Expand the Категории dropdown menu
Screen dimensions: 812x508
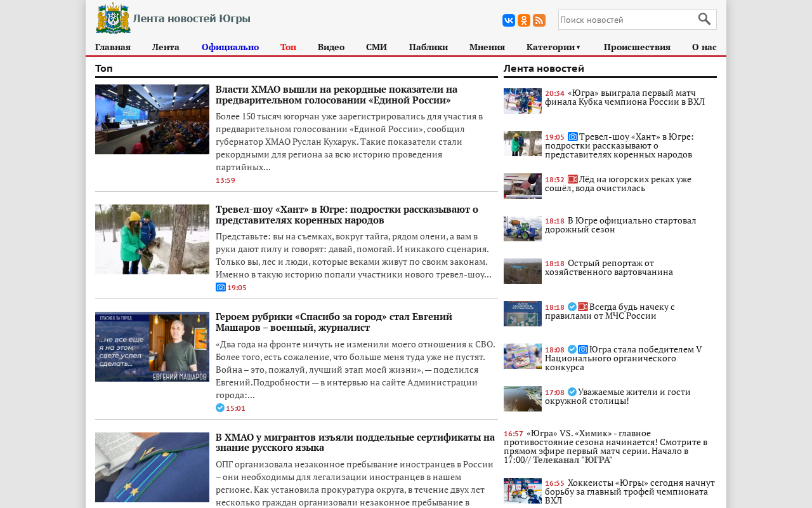(x=553, y=47)
